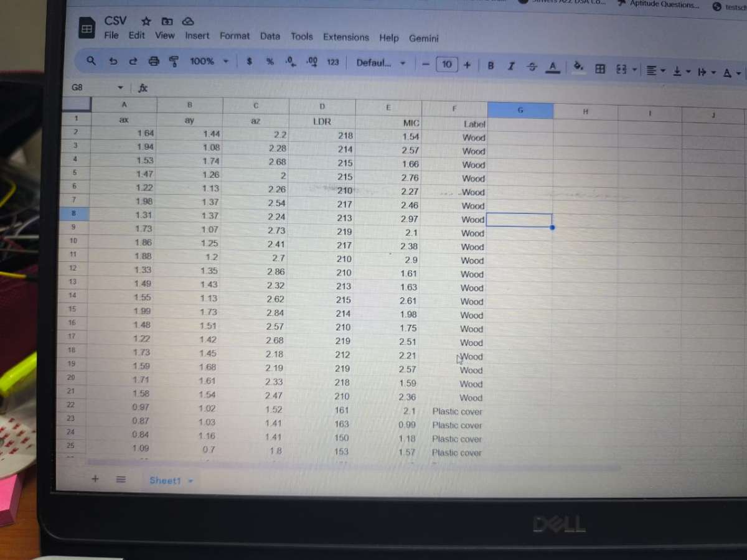Print the spreadsheet using printer icon
The image size is (747, 560).
point(153,61)
